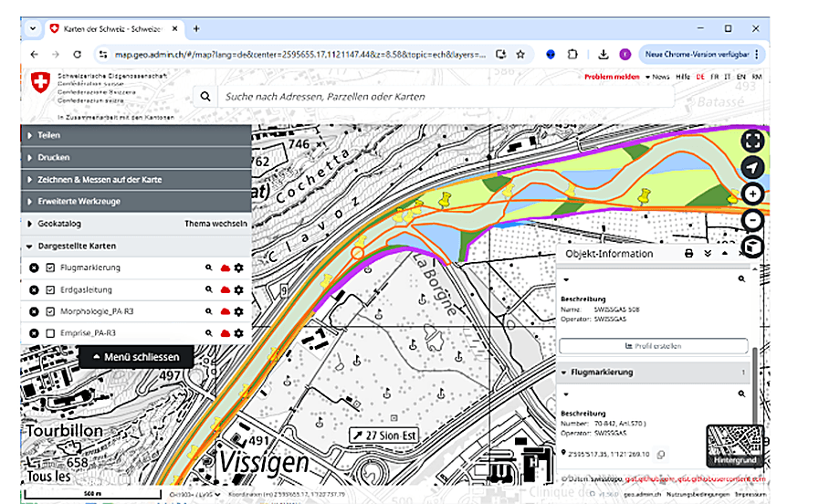819x504 pixels.
Task: Zoom to the Flugmarkierung feature using its magnifier
Action: (741, 394)
